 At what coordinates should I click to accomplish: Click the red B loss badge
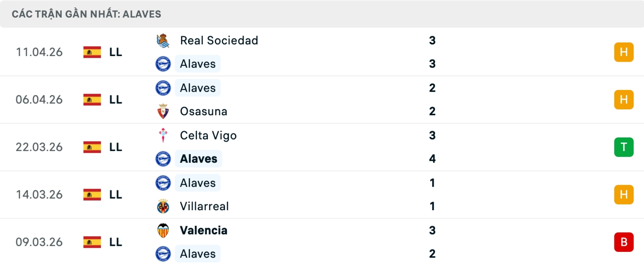[x=624, y=242]
